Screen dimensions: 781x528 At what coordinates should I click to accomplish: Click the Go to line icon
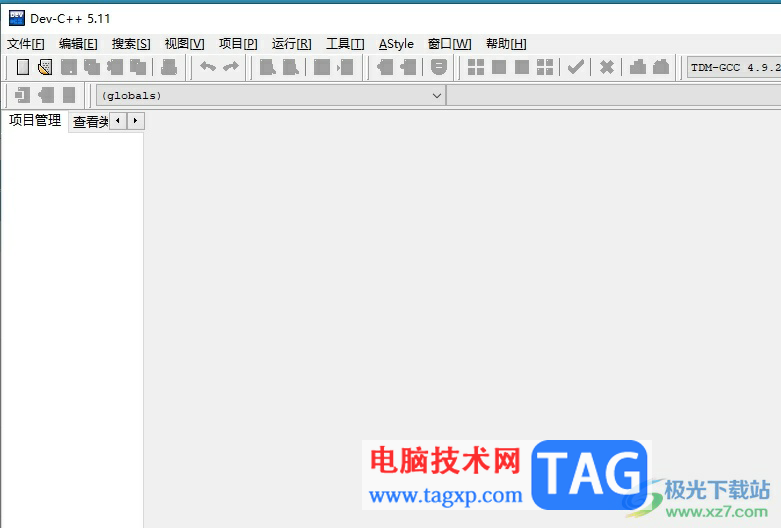click(345, 67)
